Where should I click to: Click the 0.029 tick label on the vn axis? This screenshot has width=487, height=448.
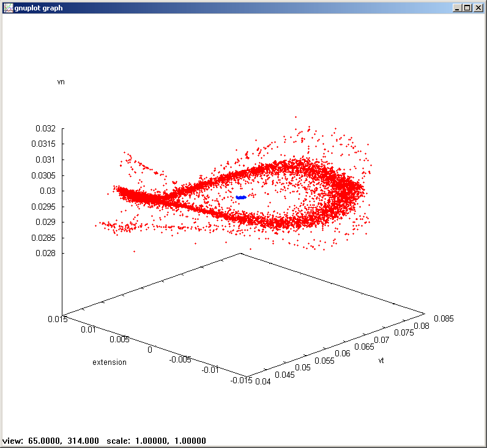click(x=45, y=222)
